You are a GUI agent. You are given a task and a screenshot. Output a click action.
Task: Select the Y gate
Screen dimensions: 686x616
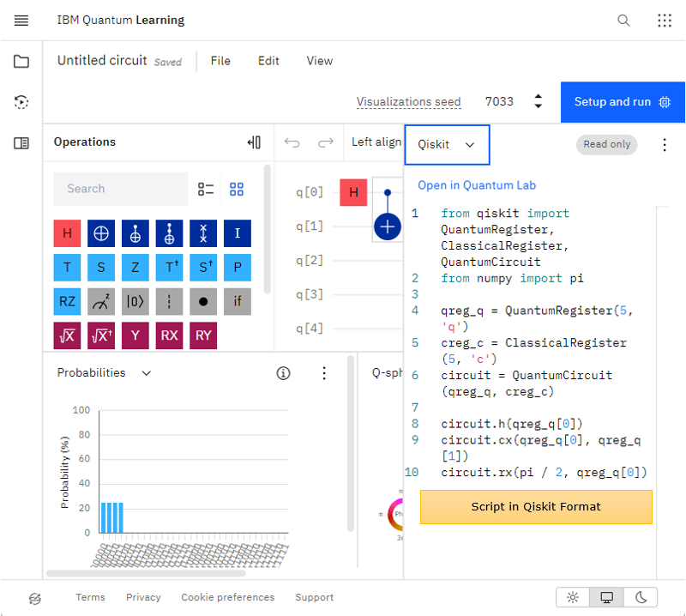(x=135, y=335)
